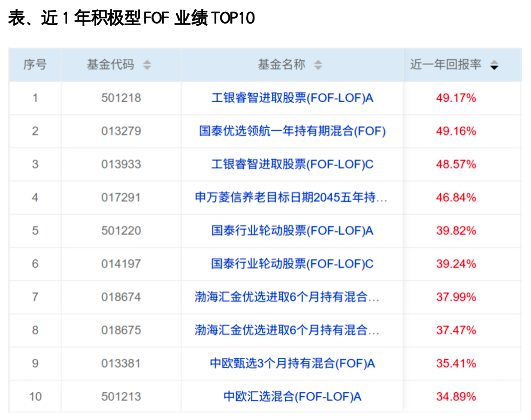This screenshot has width=531, height=420.
Task: Select fund code 501218 cell
Action: coord(121,98)
